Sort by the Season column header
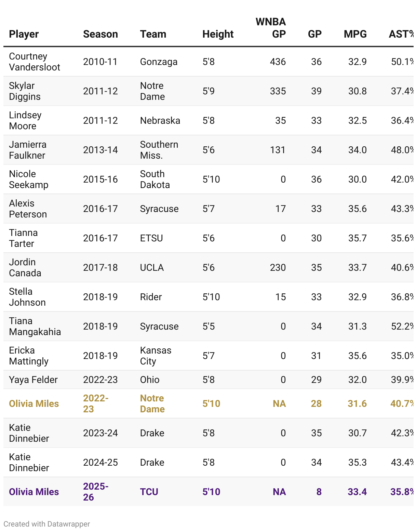Screen dimensions: 417x532 pyautogui.click(x=100, y=34)
